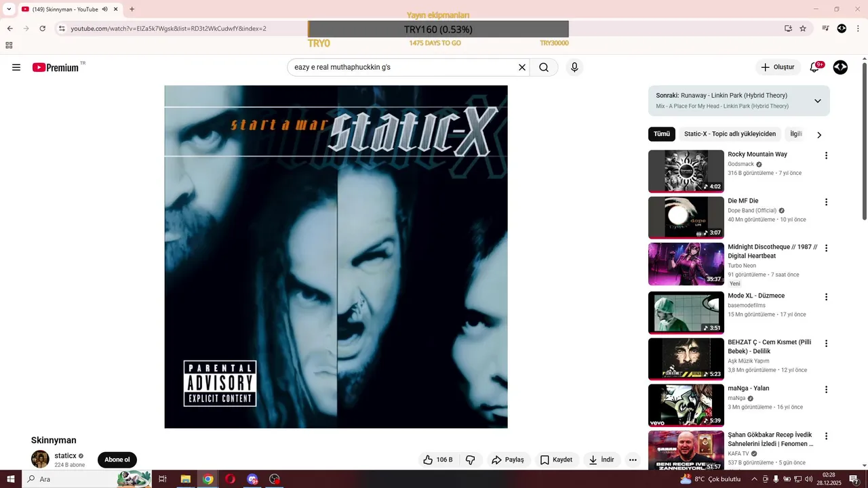This screenshot has height=488, width=868.
Task: Click the Oluştur create button
Action: pyautogui.click(x=778, y=67)
